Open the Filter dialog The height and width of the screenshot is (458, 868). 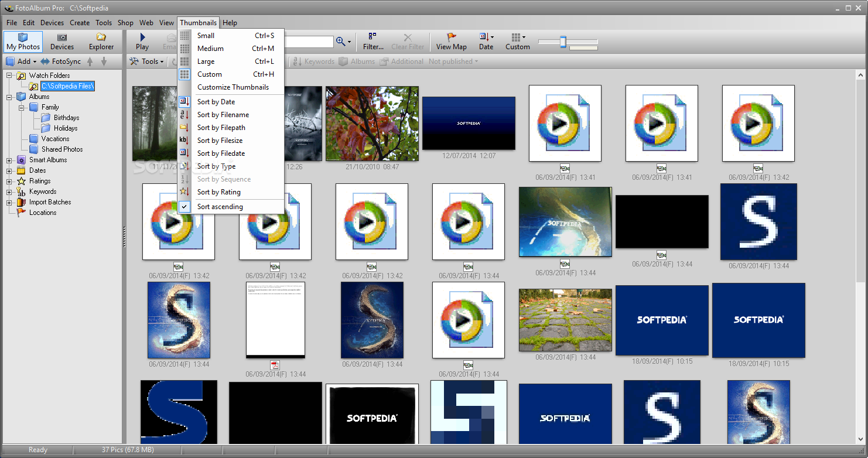(x=373, y=42)
